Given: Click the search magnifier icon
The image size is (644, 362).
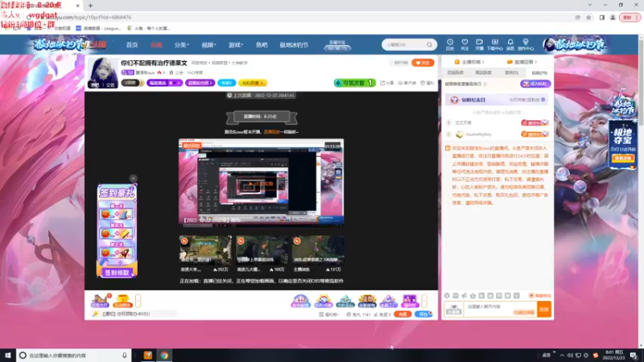Looking at the screenshot, I should [429, 45].
